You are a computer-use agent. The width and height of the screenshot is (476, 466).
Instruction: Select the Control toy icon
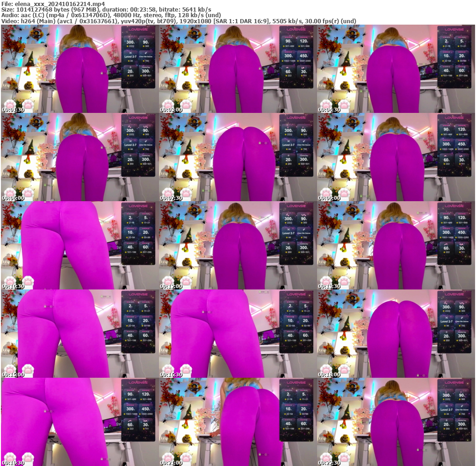pos(145,67)
